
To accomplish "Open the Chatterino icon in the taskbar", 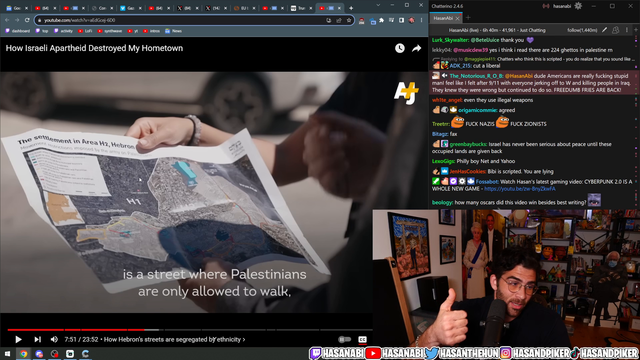I will click(x=86, y=353).
